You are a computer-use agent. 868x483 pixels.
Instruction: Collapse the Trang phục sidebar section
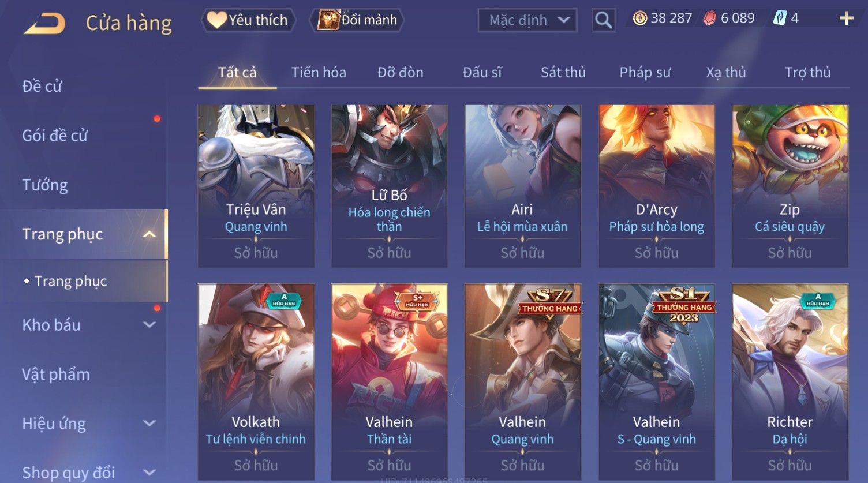click(x=149, y=234)
